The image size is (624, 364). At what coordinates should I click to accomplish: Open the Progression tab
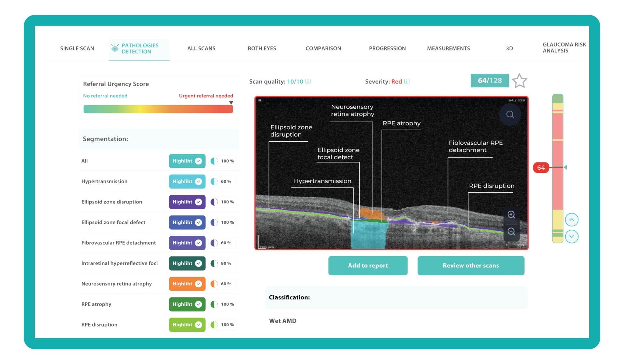click(387, 48)
